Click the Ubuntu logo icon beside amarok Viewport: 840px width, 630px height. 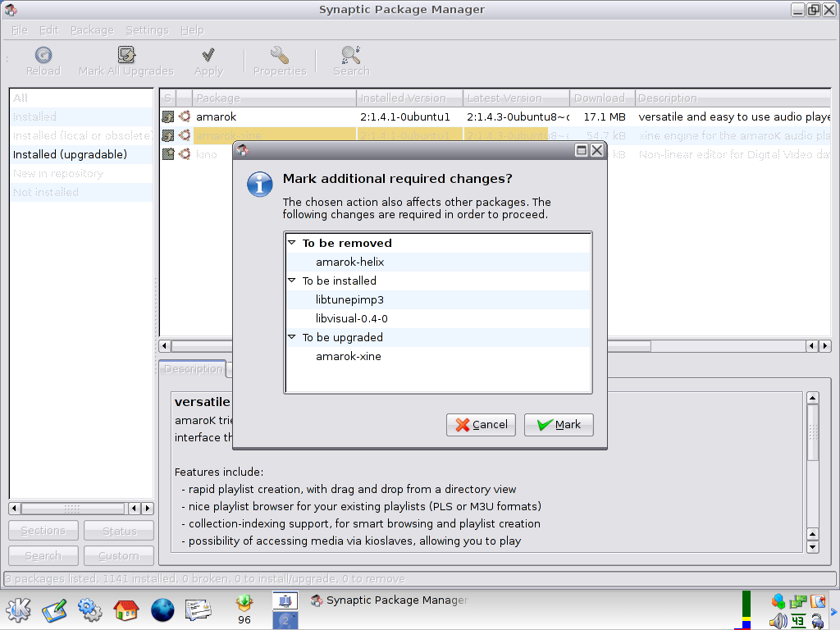(185, 116)
